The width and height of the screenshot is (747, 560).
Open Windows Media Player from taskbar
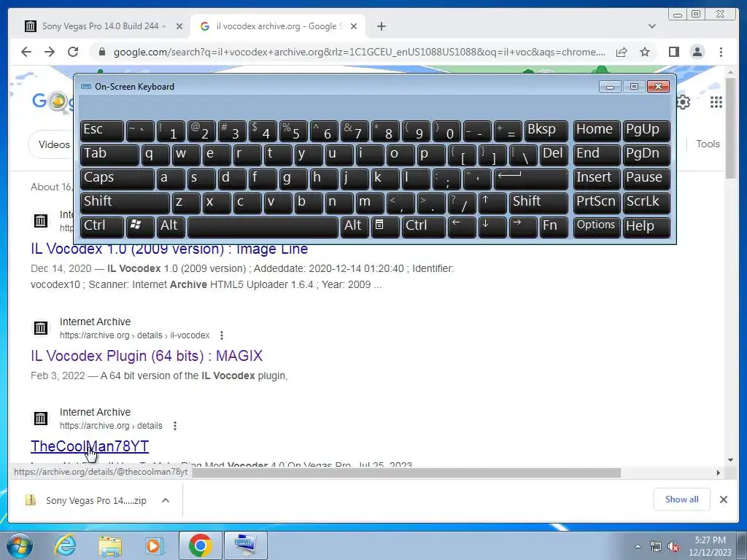155,545
